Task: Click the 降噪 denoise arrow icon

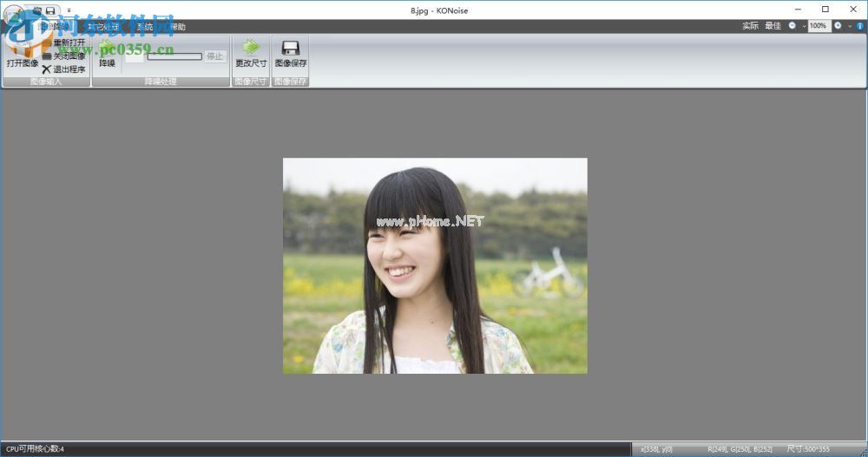Action: [x=107, y=48]
